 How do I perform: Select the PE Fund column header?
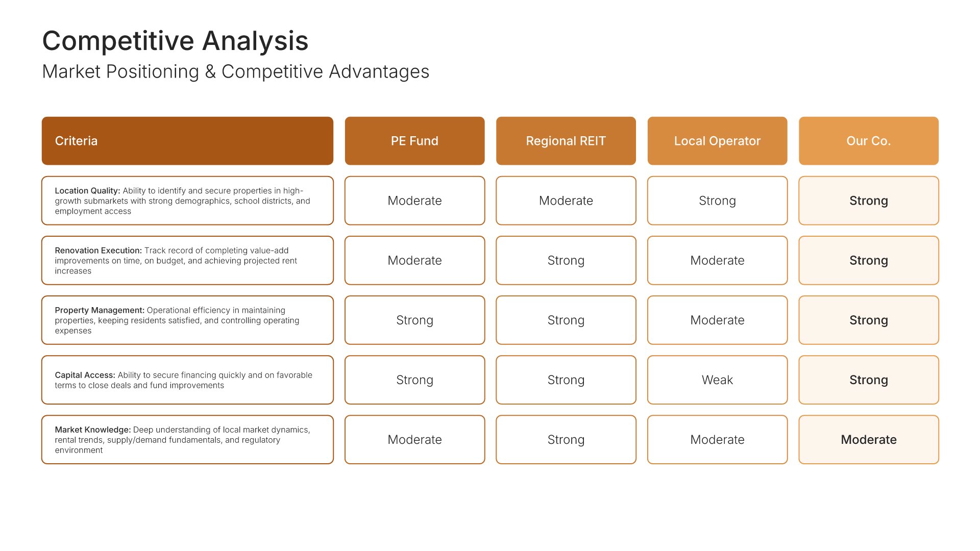(x=414, y=141)
